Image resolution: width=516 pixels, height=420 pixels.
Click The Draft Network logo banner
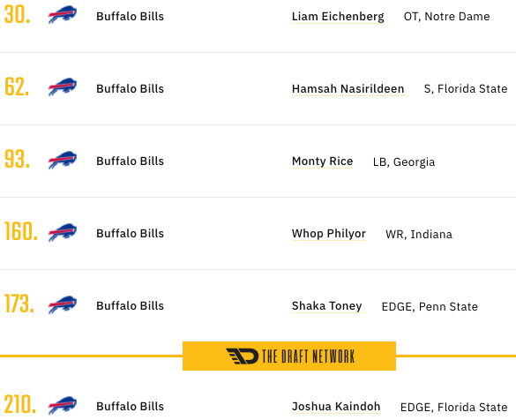(289, 356)
